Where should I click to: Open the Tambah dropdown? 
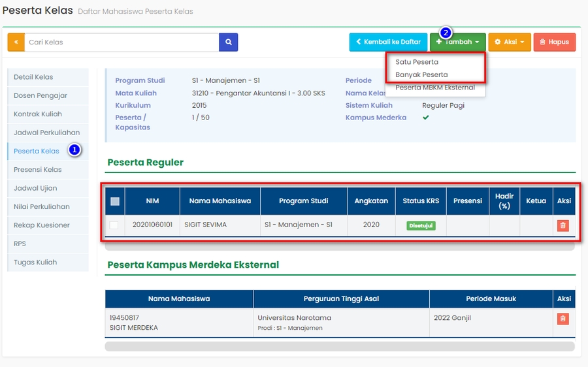click(457, 42)
